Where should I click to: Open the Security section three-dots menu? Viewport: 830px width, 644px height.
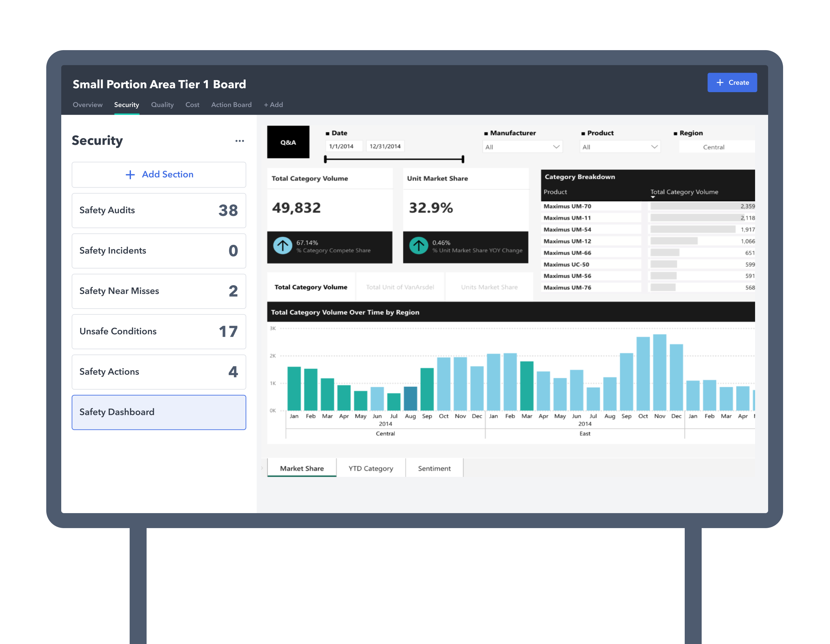click(239, 141)
